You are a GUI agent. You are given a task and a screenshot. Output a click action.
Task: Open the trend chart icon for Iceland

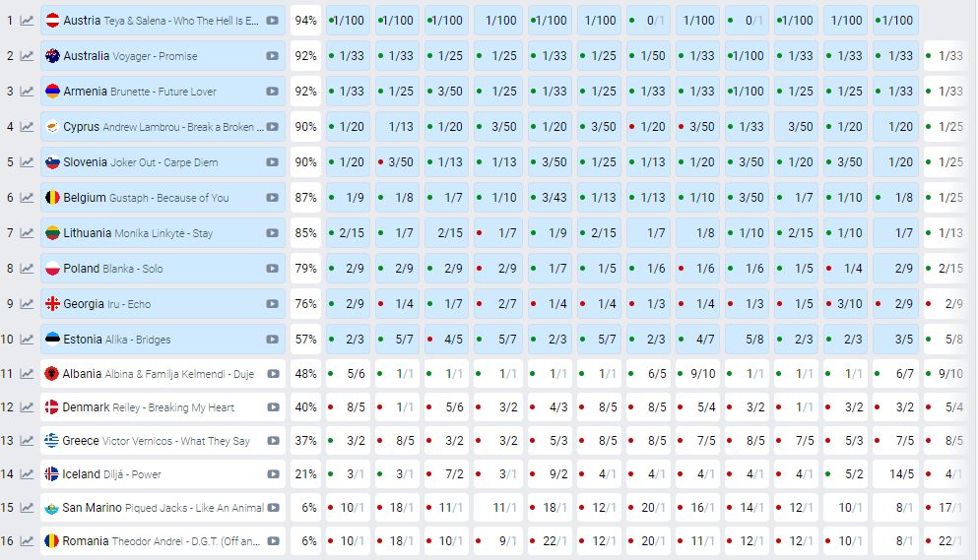pyautogui.click(x=27, y=474)
